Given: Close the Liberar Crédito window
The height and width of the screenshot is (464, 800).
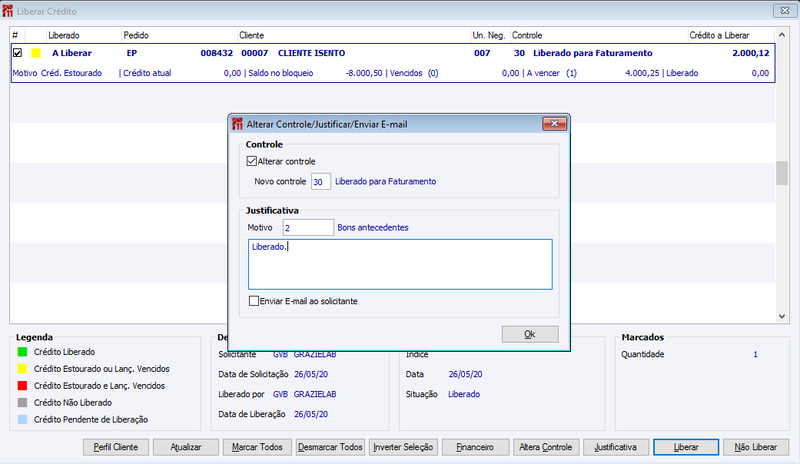Looking at the screenshot, I should pyautogui.click(x=784, y=10).
